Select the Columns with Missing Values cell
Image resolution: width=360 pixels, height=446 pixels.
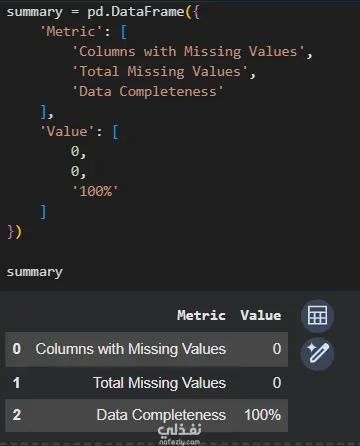tap(131, 349)
